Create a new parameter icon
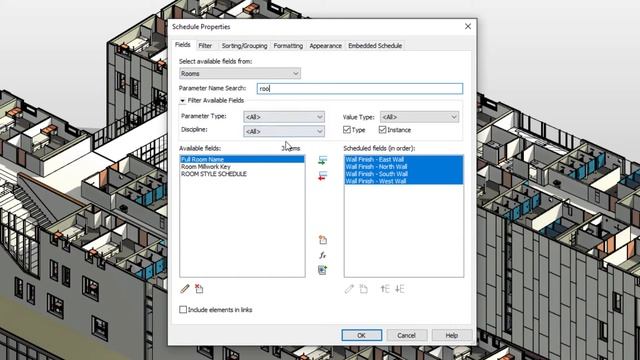This screenshot has width=640, height=360. [x=322, y=240]
